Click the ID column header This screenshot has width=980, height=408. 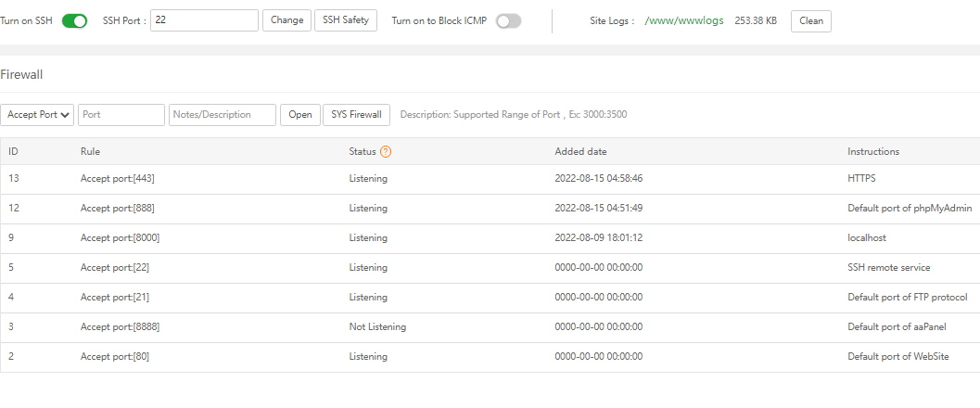[14, 151]
